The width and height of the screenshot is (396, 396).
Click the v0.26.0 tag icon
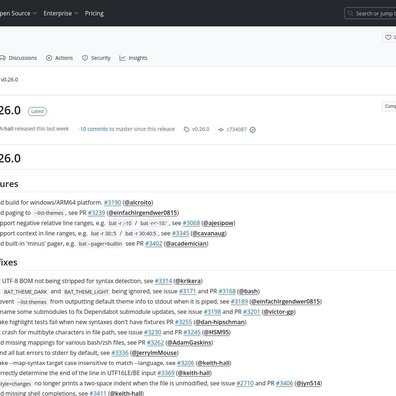click(187, 129)
